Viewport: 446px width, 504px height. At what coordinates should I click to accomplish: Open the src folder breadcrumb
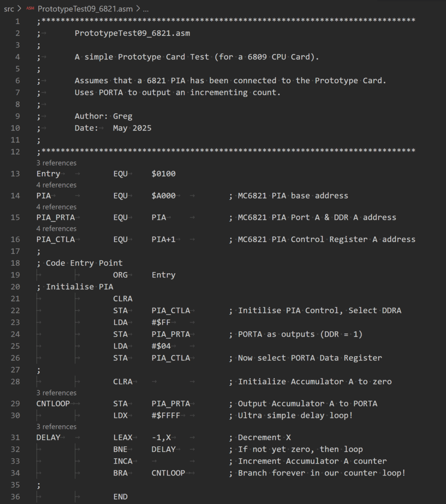[9, 9]
